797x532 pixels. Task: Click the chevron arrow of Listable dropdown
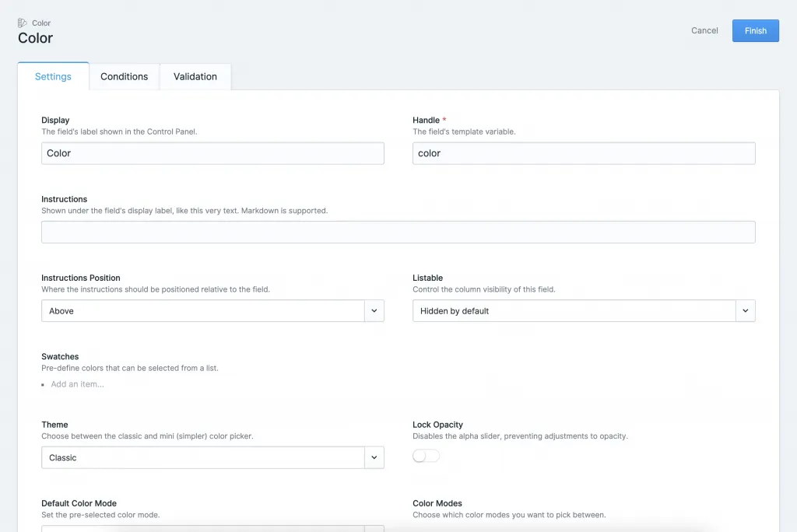pos(745,310)
